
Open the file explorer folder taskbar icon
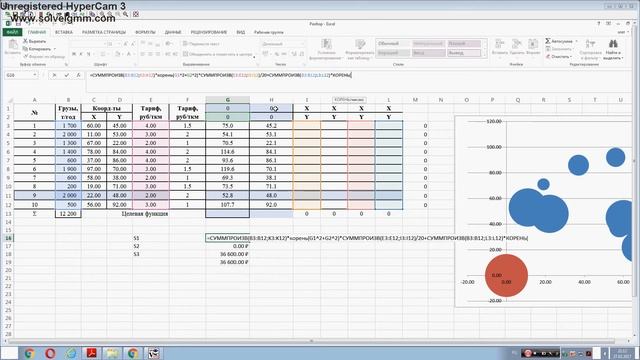112,353
